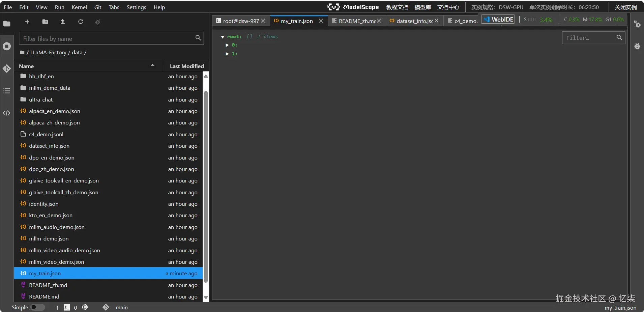The width and height of the screenshot is (644, 312).
Task: Select the mllm_demo_data folder
Action: tap(108, 88)
